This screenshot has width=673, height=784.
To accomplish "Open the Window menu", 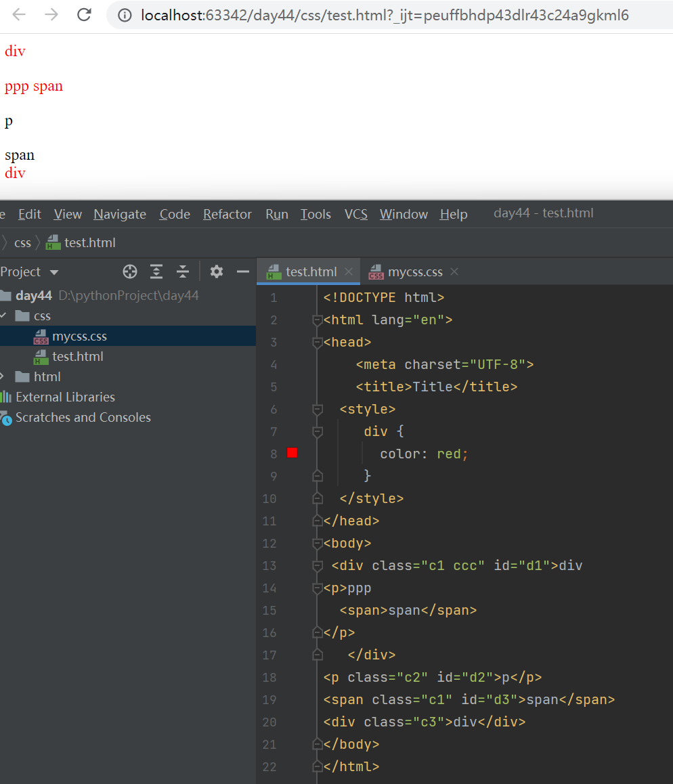I will (x=404, y=214).
